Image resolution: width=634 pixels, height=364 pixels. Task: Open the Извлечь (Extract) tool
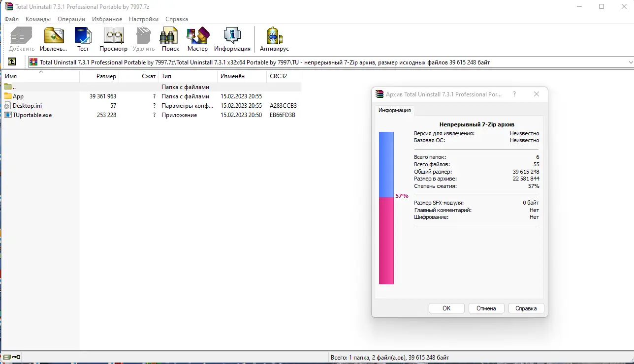coord(53,39)
